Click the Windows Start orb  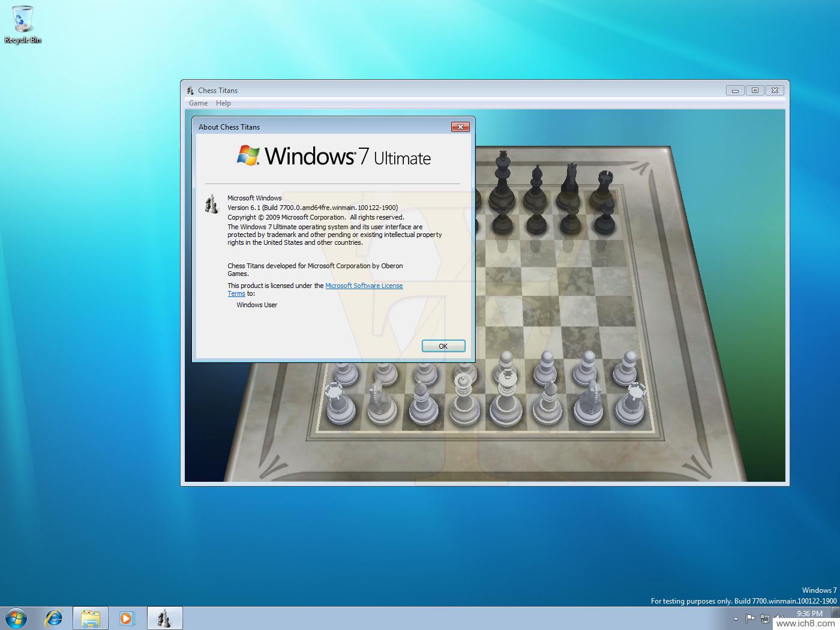(16, 617)
